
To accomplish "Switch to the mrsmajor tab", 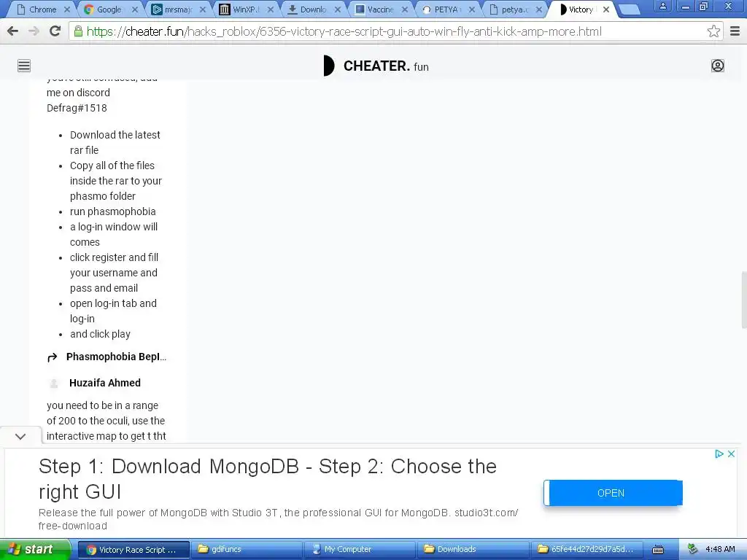I will coord(178,9).
